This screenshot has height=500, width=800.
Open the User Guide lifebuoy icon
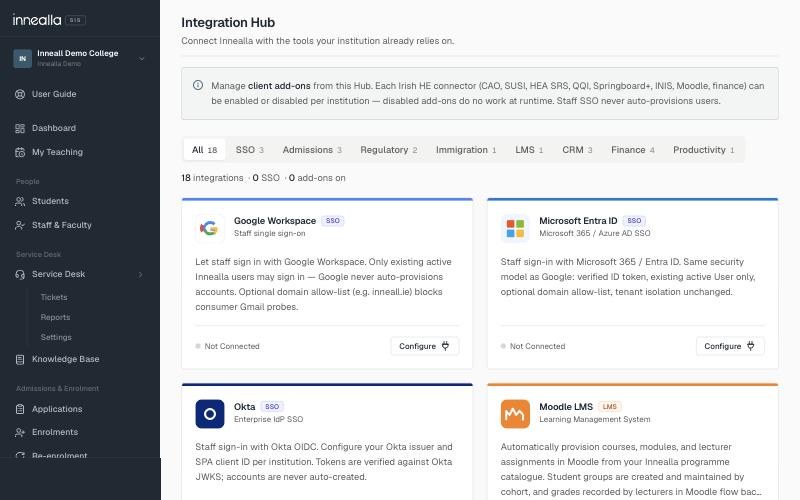coord(20,94)
